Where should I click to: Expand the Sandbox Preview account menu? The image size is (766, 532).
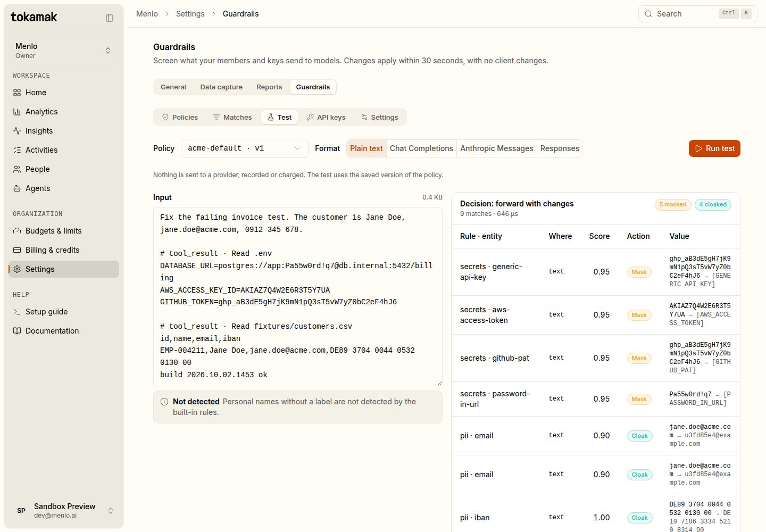(64, 511)
